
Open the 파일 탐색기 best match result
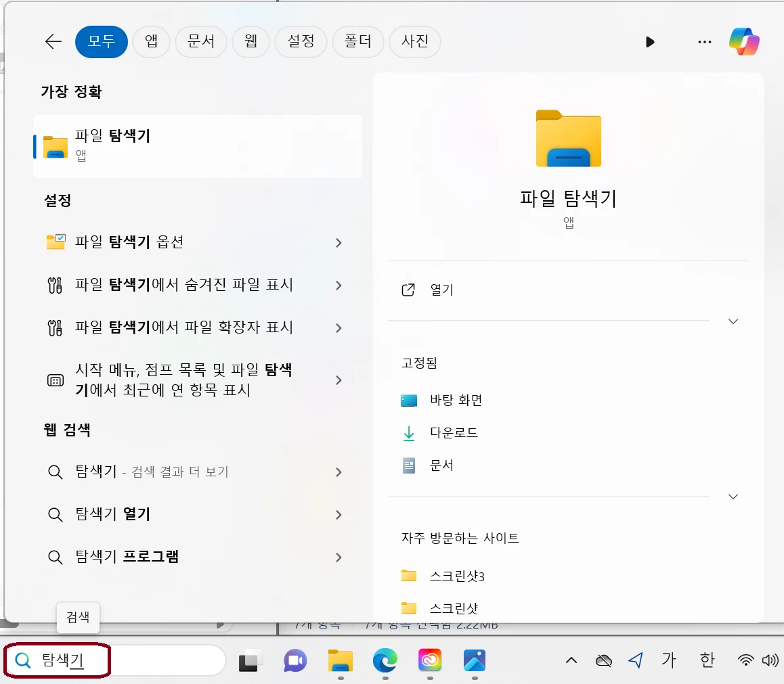198,146
